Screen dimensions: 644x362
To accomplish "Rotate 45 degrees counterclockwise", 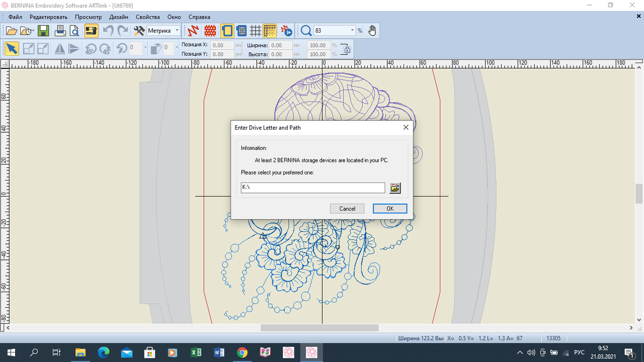I will point(91,49).
